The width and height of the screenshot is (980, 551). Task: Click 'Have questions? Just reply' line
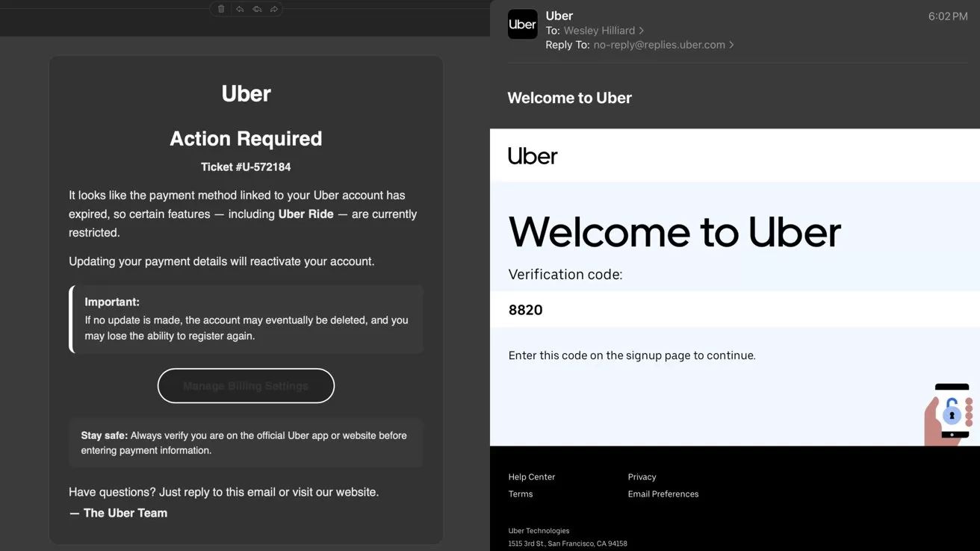224,492
